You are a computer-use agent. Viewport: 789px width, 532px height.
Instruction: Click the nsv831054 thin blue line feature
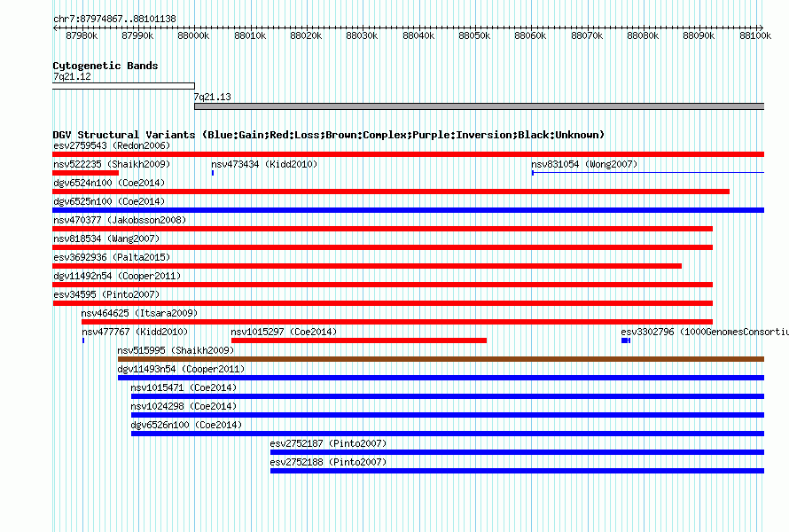pyautogui.click(x=648, y=173)
